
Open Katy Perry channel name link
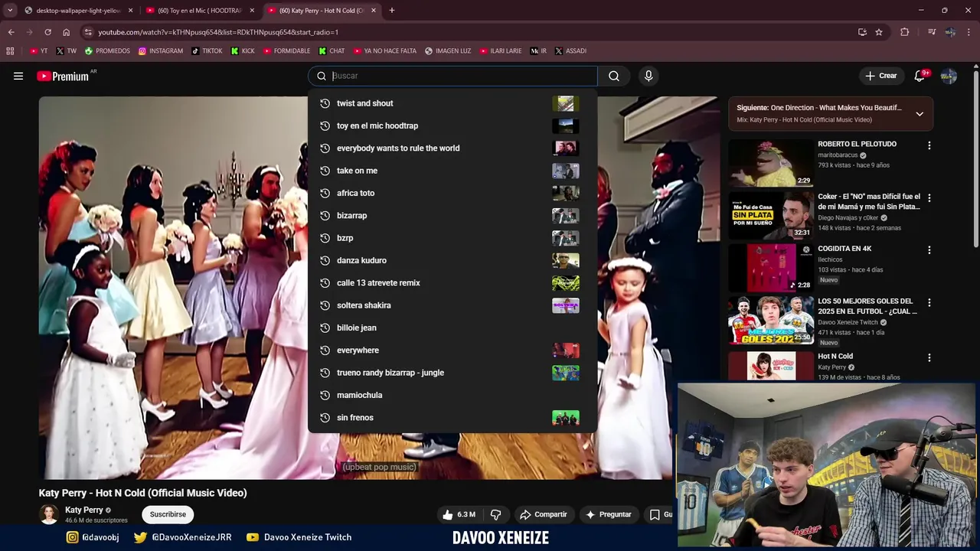click(84, 510)
